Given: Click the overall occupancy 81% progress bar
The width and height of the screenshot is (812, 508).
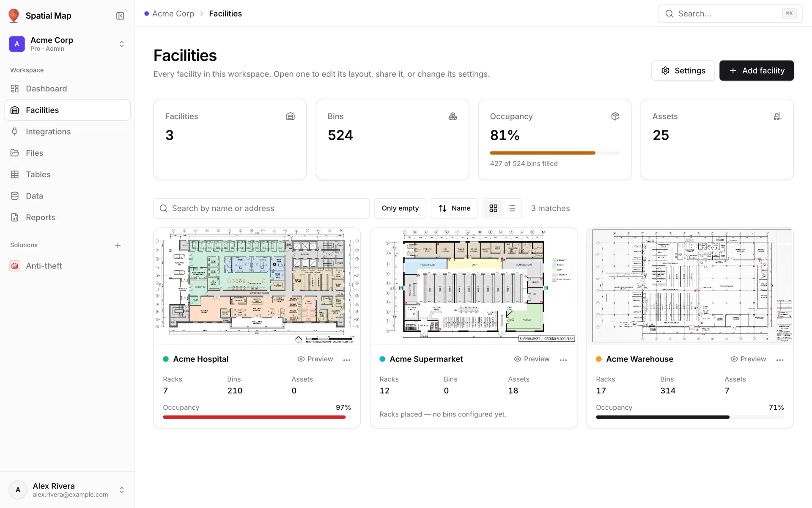Looking at the screenshot, I should pos(554,153).
